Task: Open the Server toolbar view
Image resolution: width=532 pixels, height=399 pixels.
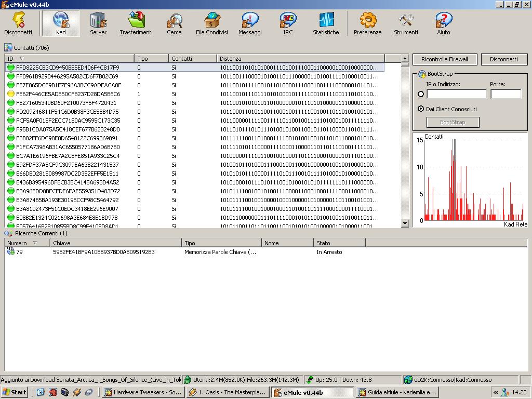Action: tap(98, 23)
